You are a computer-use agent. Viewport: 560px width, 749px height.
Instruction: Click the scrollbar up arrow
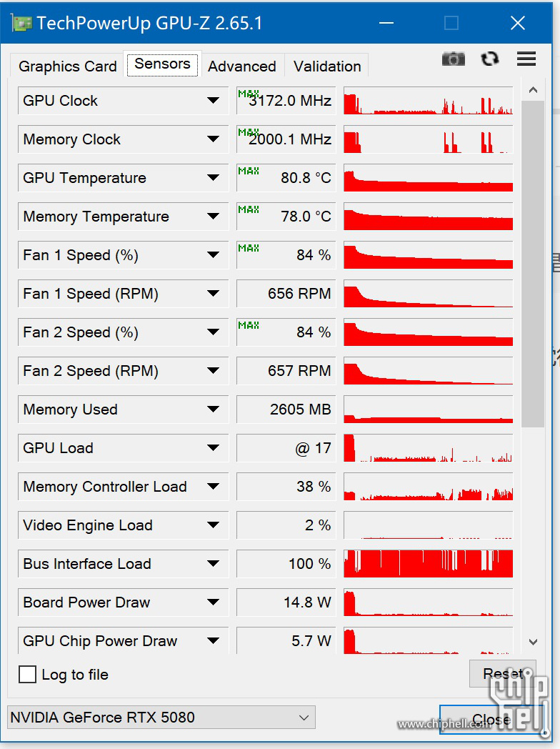(x=534, y=90)
